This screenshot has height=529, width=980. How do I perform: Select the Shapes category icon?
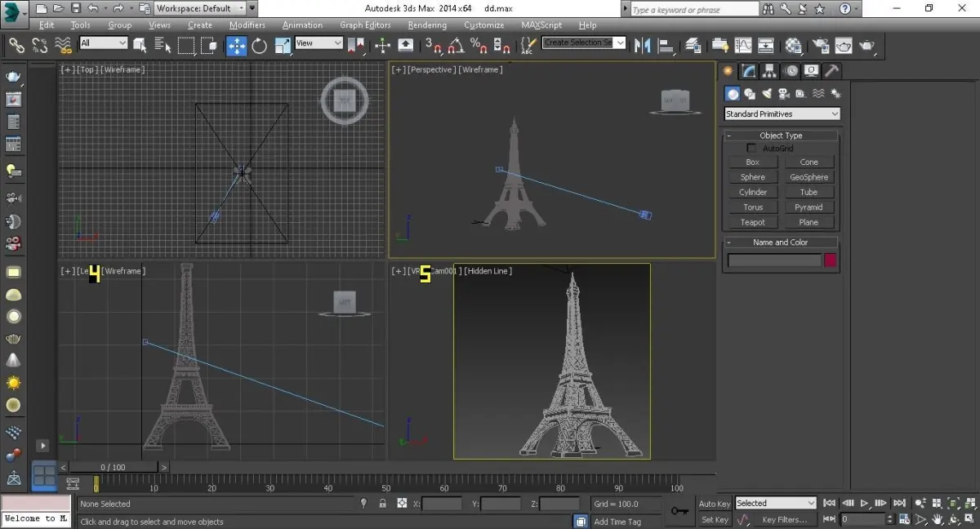pyautogui.click(x=750, y=94)
